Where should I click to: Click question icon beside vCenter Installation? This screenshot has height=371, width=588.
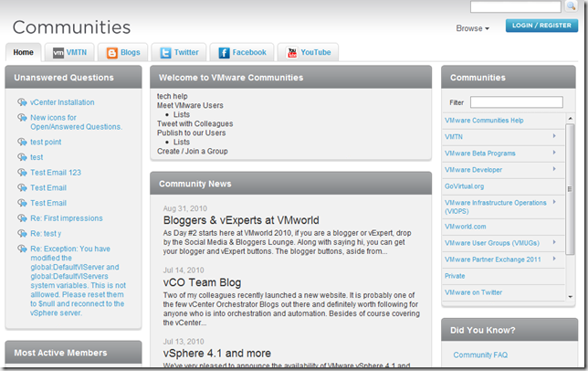point(22,102)
